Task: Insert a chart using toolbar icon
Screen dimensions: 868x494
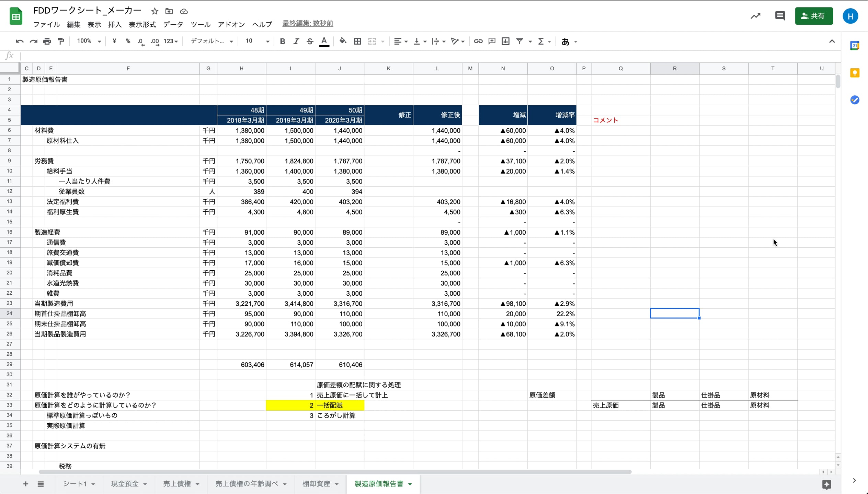Action: point(505,41)
